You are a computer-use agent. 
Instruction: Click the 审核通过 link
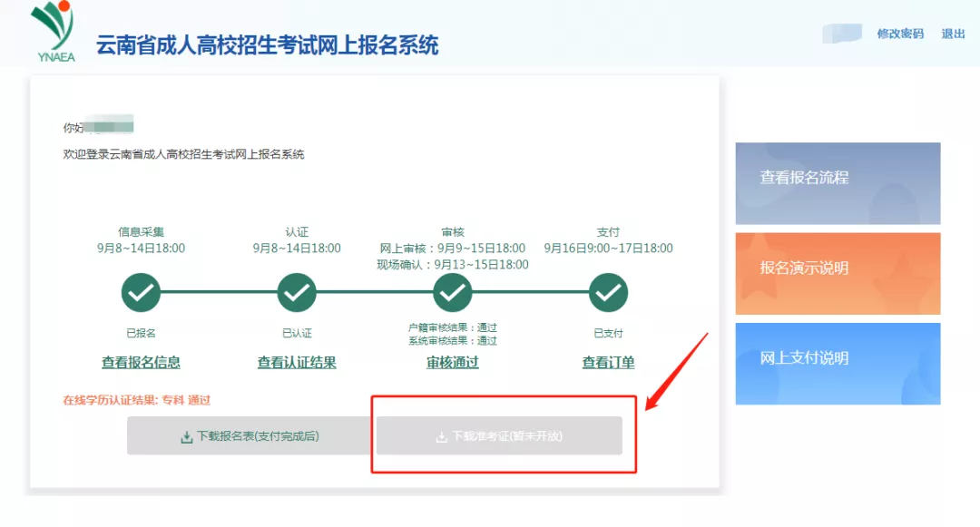tap(453, 362)
